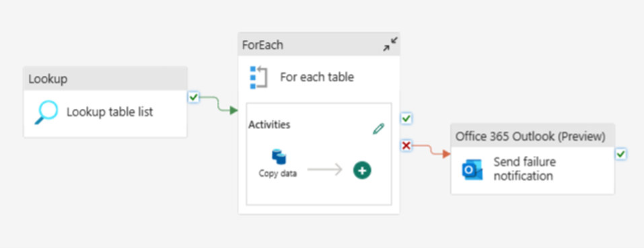Viewport: 644px width, 248px height.
Task: Select the ForEach activity header
Action: coord(319,44)
